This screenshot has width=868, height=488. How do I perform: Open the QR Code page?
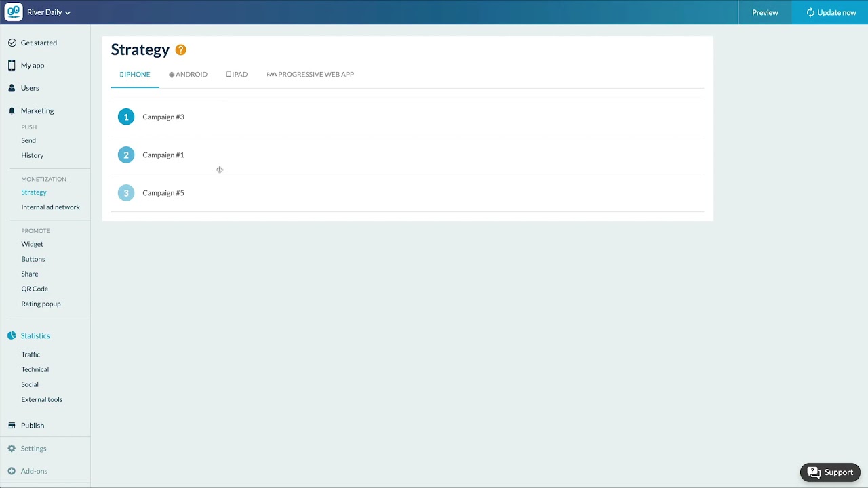35,289
